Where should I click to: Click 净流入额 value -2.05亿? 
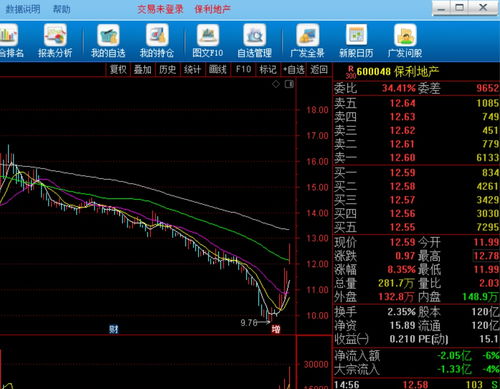point(454,356)
